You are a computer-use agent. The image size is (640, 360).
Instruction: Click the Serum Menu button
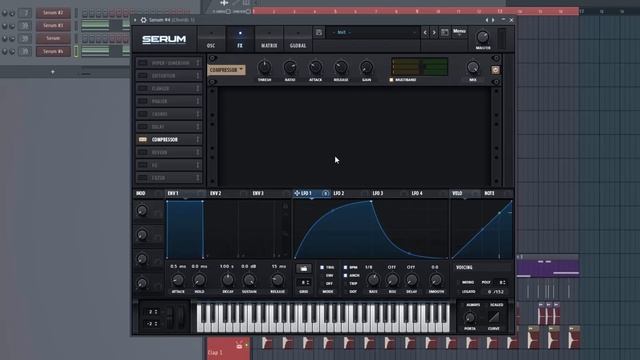click(459, 31)
